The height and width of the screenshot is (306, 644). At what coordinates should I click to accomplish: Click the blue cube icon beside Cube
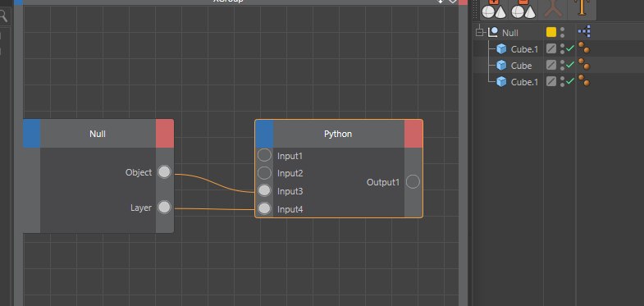501,66
